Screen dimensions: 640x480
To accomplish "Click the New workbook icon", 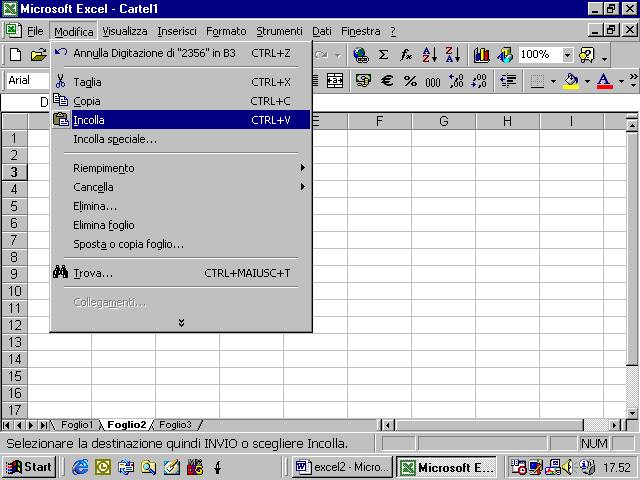I will [x=16, y=55].
